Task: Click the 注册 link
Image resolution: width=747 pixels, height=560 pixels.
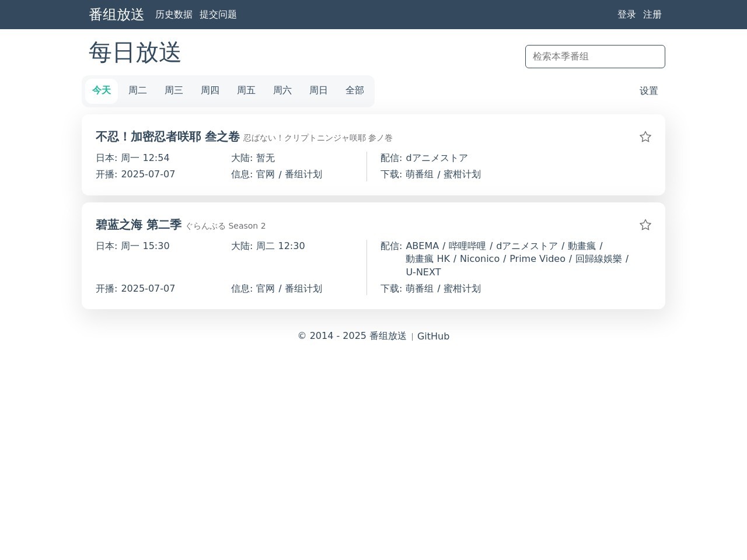Action: coord(652,15)
